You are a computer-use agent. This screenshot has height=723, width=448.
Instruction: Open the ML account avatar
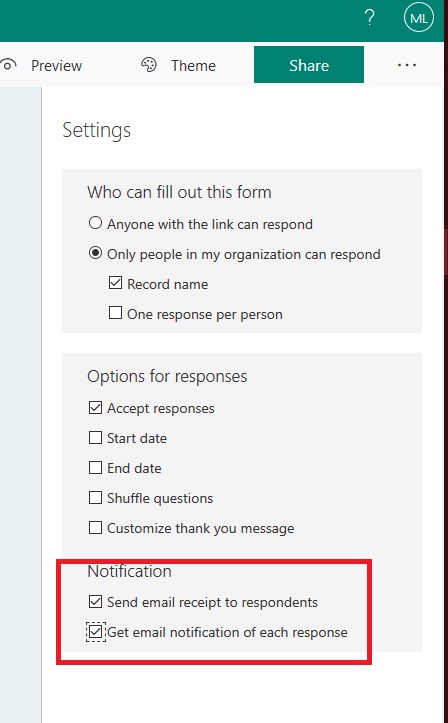point(419,18)
